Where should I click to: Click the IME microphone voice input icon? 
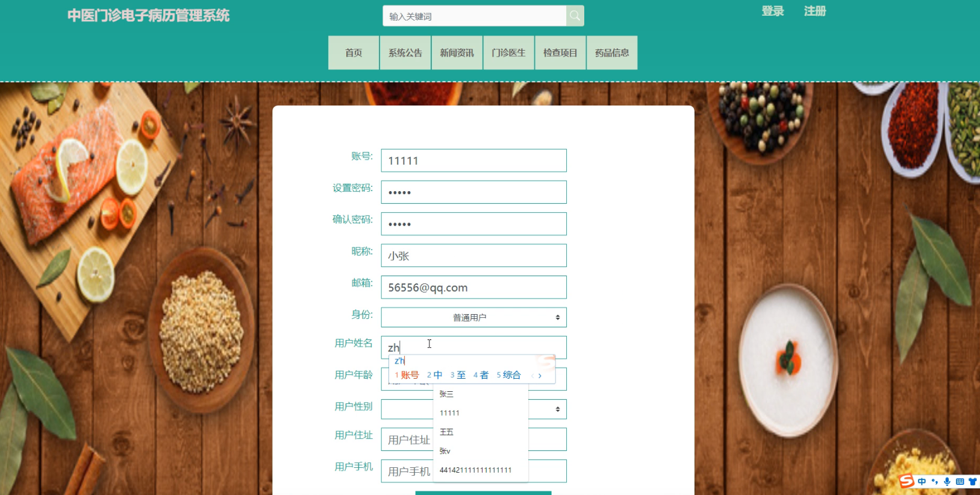click(947, 482)
